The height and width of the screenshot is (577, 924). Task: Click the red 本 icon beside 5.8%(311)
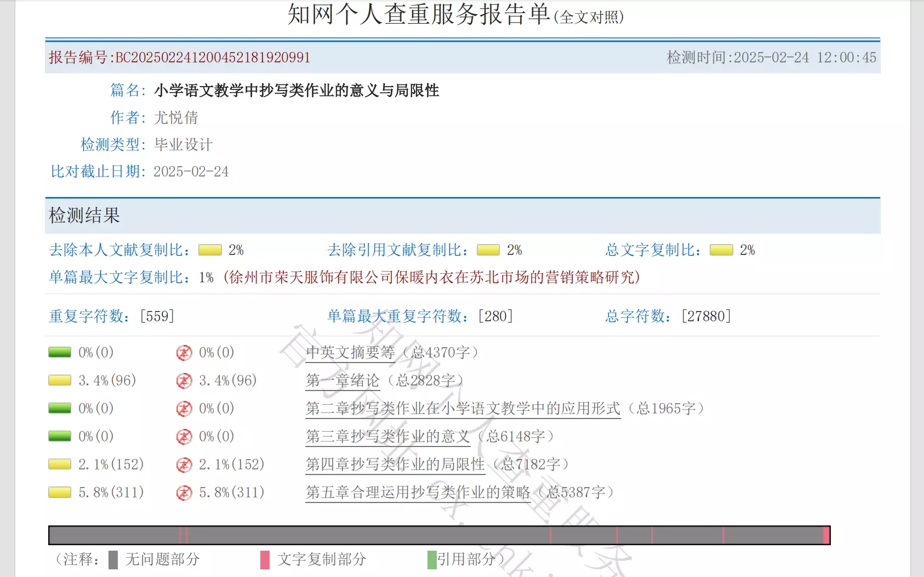tap(184, 493)
